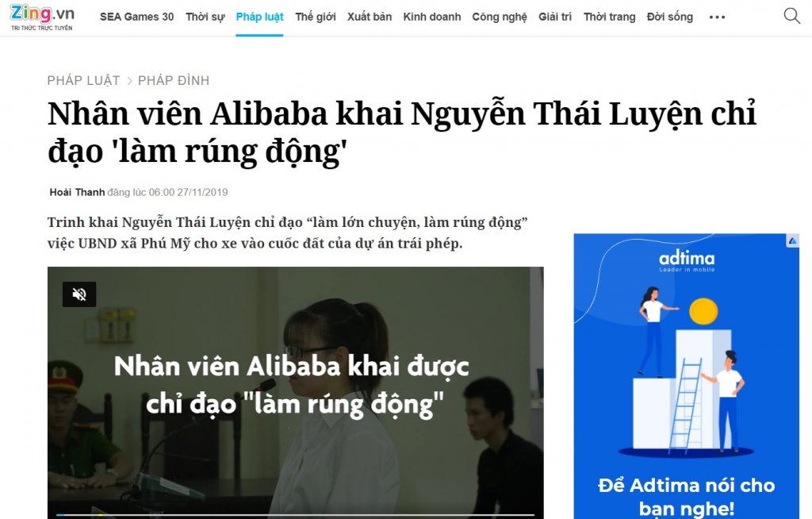Navigate to Xuất bản category
This screenshot has width=812, height=519.
[370, 17]
